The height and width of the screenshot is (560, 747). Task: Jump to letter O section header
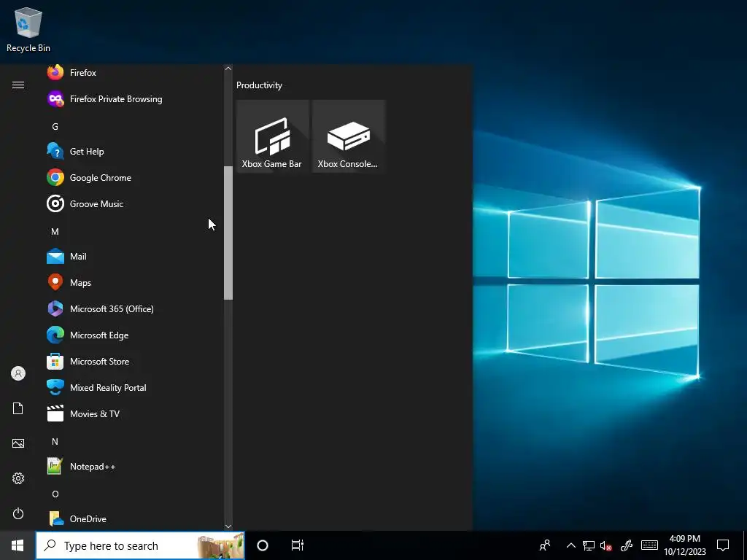(x=55, y=494)
